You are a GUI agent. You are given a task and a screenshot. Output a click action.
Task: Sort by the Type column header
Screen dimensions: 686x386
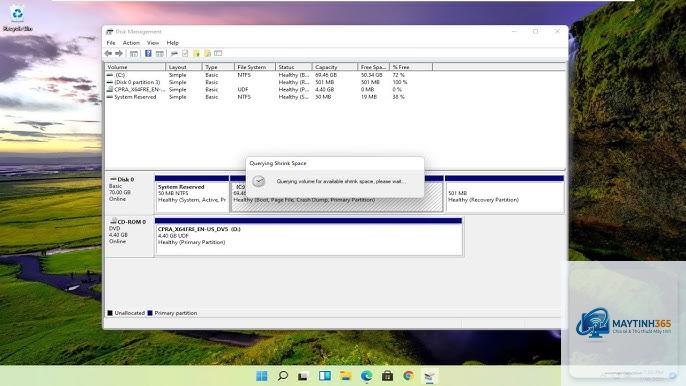tap(218, 67)
